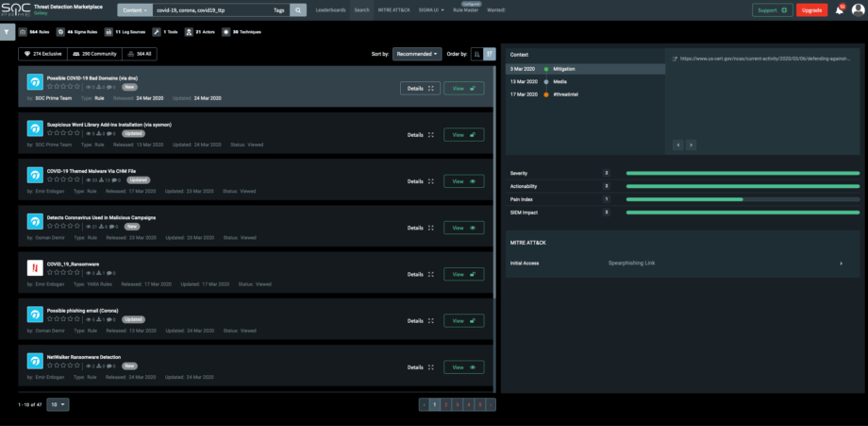Toggle the 274 Exclusive filter

coord(43,54)
